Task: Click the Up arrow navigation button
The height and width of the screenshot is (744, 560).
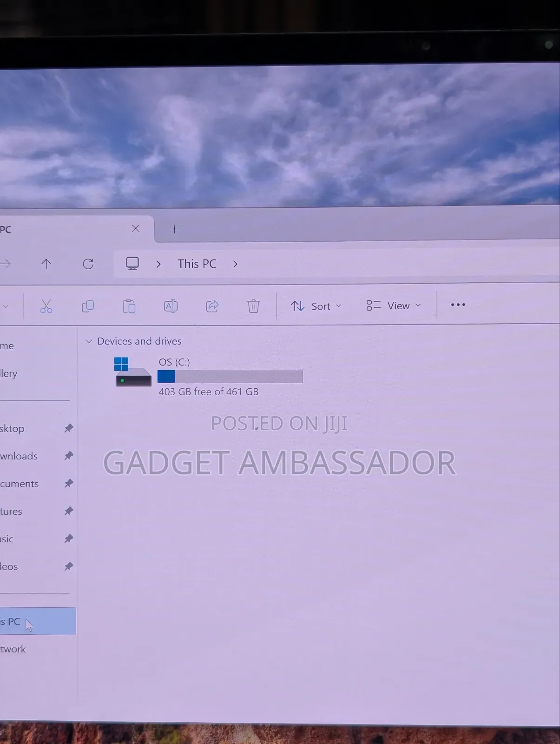Action: [x=46, y=264]
